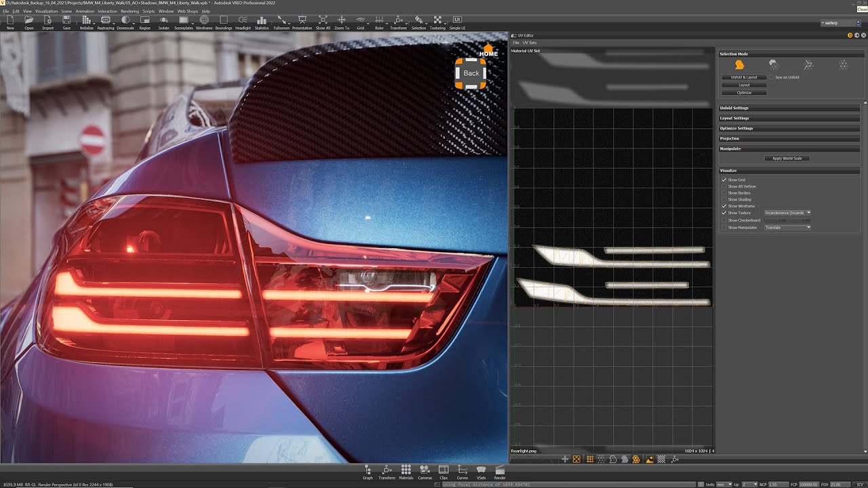Click the Isolate toolbar icon
The height and width of the screenshot is (488, 868).
point(163,23)
